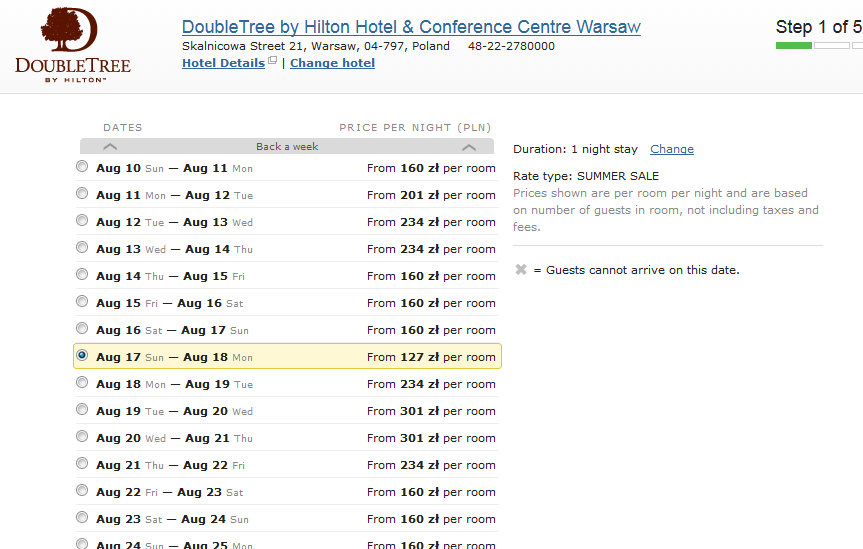
Task: Choose the Aug 16 Sat – Aug 17 Sun radio
Action: click(x=82, y=328)
